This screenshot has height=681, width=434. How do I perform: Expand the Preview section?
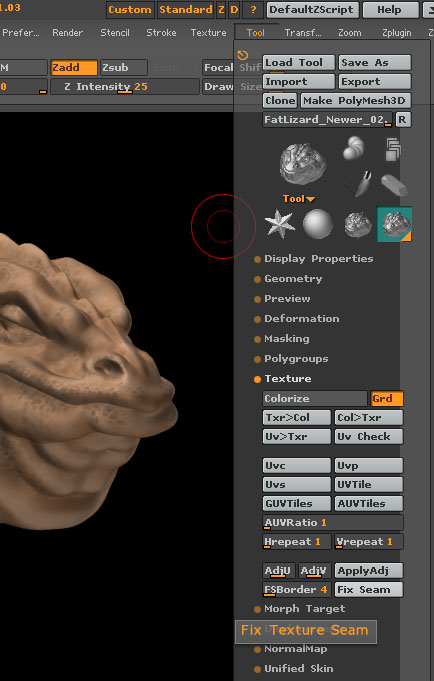tap(287, 299)
